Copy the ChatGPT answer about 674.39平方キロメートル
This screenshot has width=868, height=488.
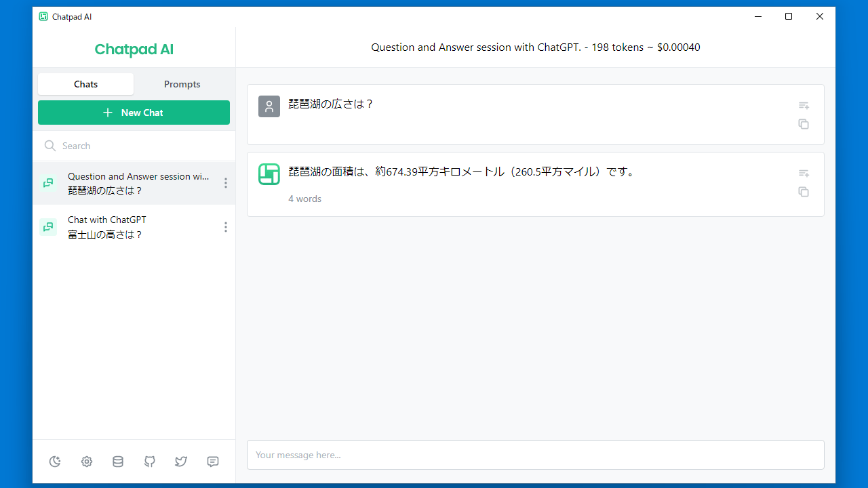[804, 192]
